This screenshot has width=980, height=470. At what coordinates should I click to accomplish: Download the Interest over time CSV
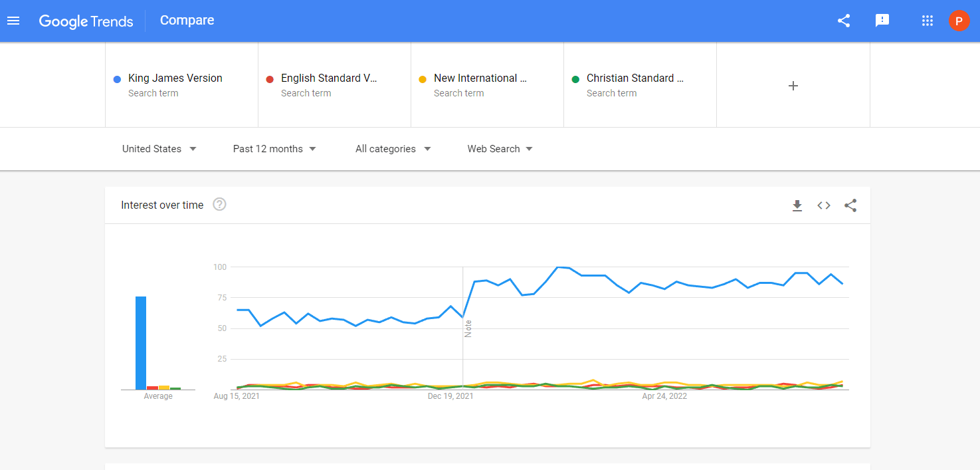[x=797, y=205]
